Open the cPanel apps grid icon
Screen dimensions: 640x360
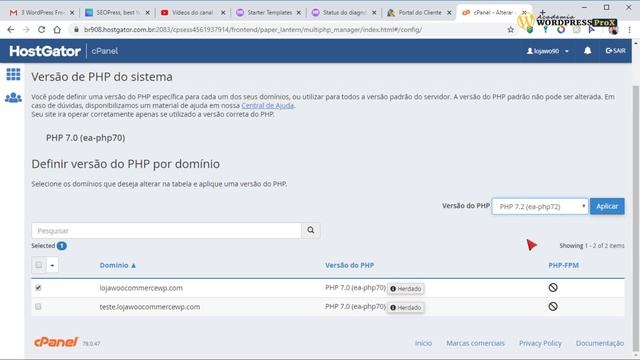[13, 74]
